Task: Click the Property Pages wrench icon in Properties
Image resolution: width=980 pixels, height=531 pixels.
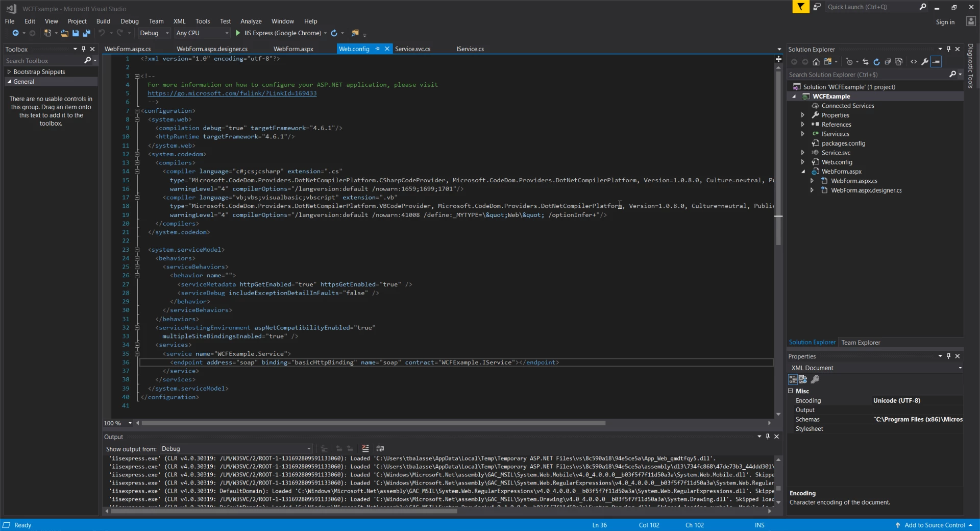Action: point(815,379)
